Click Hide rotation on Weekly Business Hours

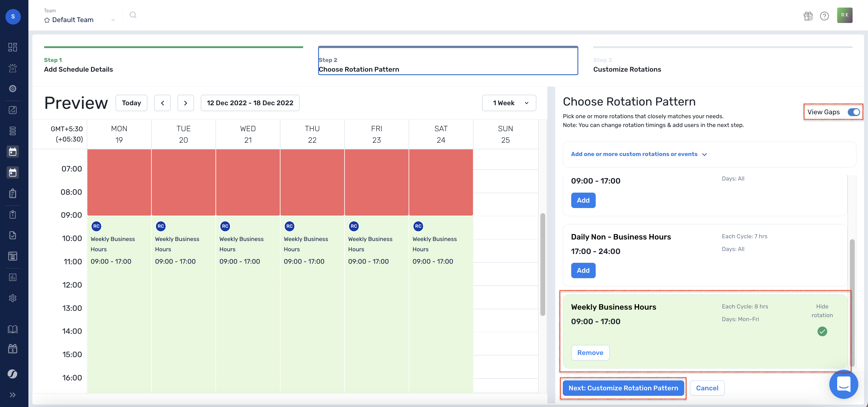tap(822, 311)
